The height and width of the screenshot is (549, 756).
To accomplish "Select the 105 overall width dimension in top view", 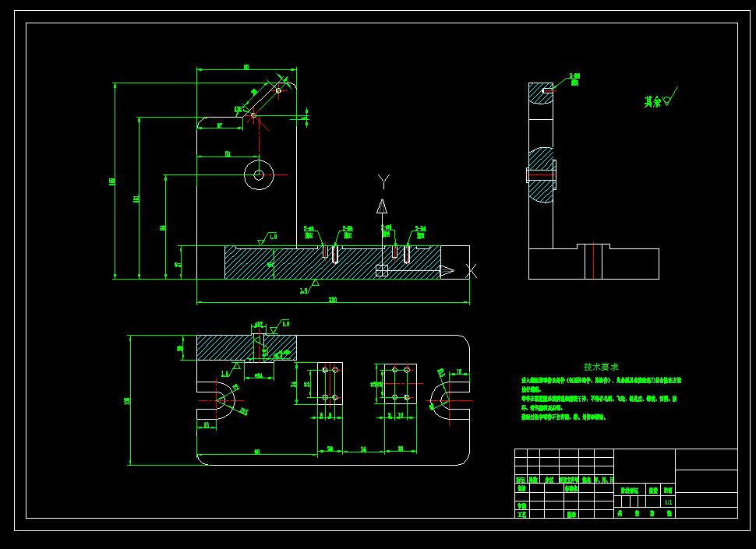I will click(x=127, y=401).
